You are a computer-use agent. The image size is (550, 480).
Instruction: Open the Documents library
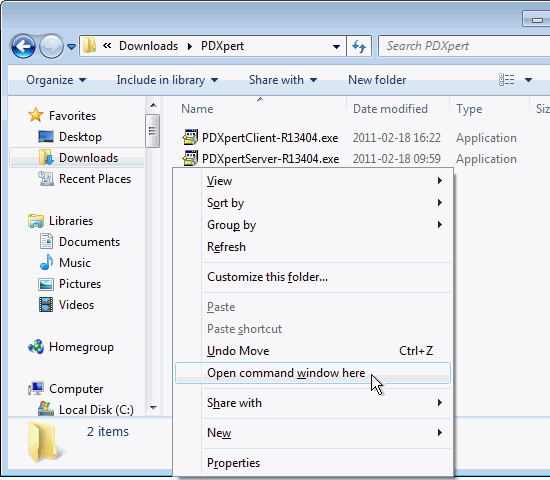pos(89,242)
